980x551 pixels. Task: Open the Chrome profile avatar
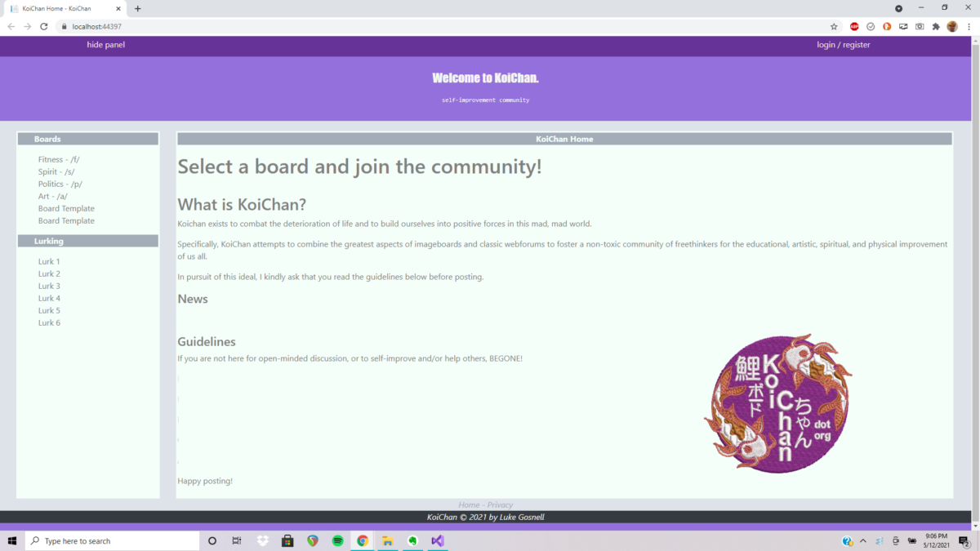pyautogui.click(x=952, y=26)
